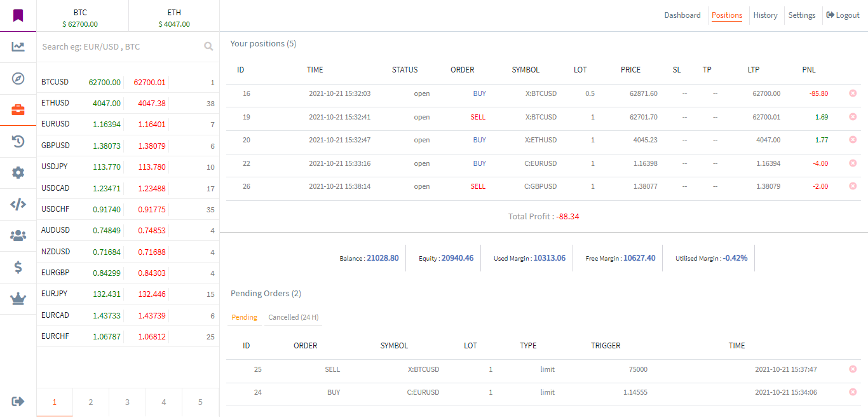Image resolution: width=868 pixels, height=417 pixels.
Task: Click the search magnifier icon
Action: coord(208,46)
